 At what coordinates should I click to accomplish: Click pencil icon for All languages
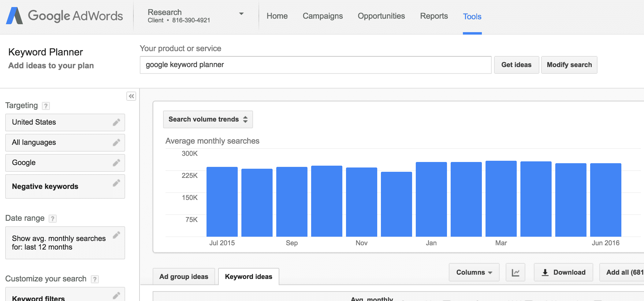tap(116, 143)
